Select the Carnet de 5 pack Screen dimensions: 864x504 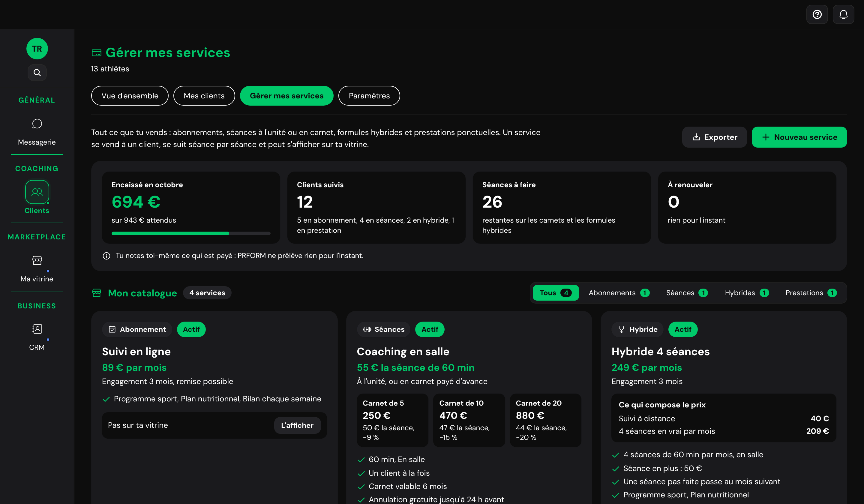(x=393, y=420)
